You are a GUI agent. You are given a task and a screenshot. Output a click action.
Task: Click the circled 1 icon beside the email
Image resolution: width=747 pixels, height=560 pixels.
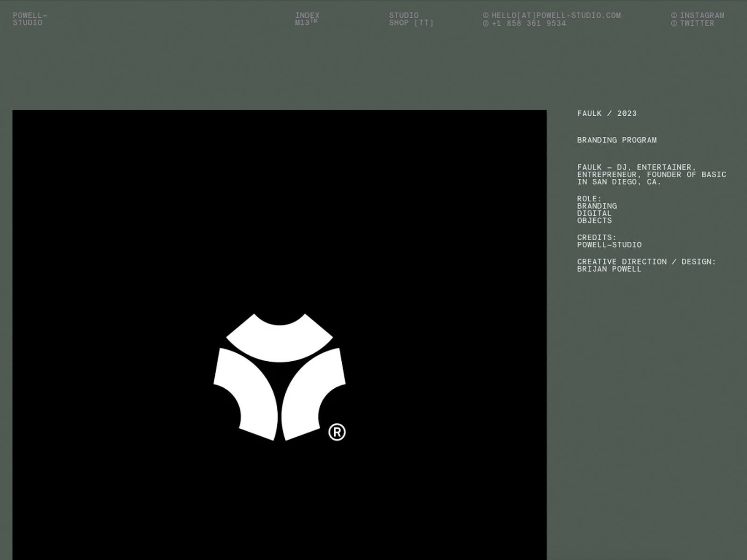486,15
